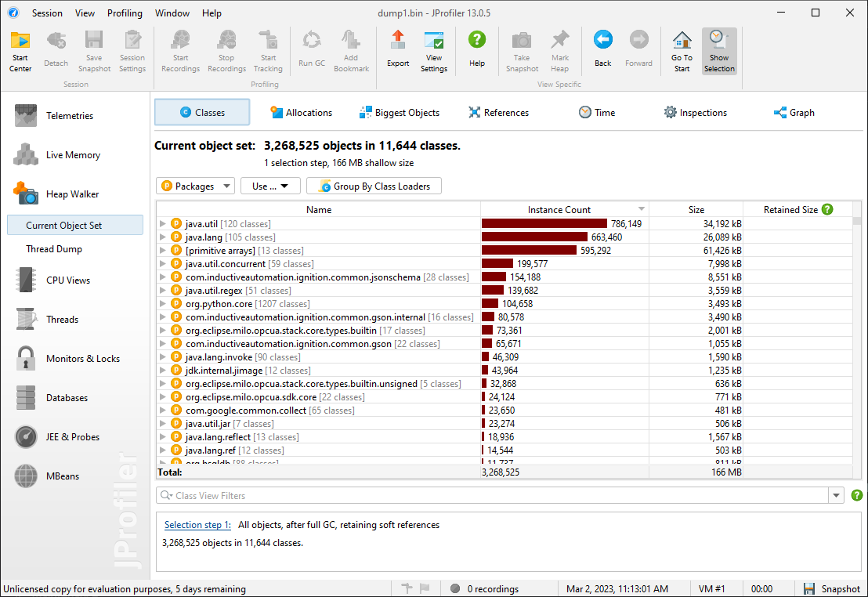Switch to the Biggest Objects tab
The height and width of the screenshot is (597, 868).
click(x=399, y=112)
